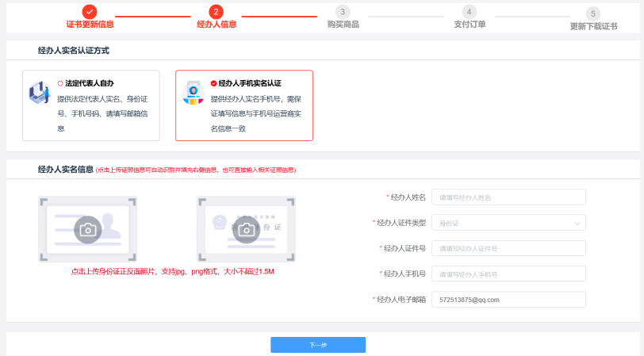
Task: Click the camera icon on ID back upload
Action: pyautogui.click(x=246, y=229)
